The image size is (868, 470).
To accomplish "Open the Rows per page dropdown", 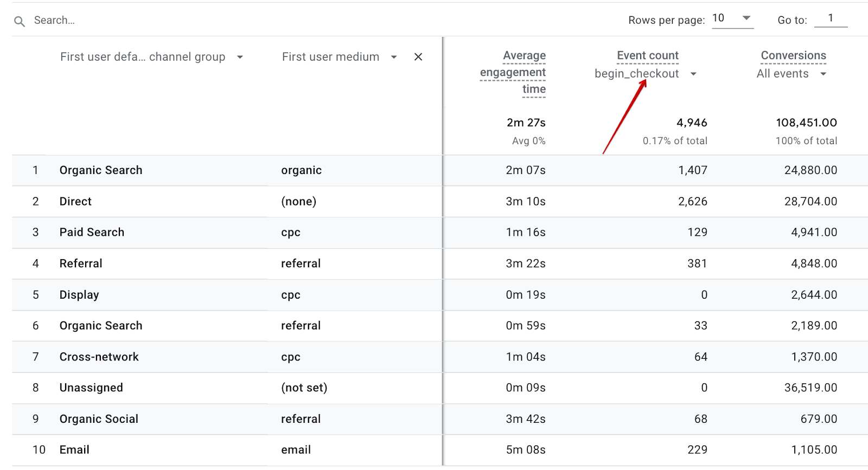I will point(732,18).
